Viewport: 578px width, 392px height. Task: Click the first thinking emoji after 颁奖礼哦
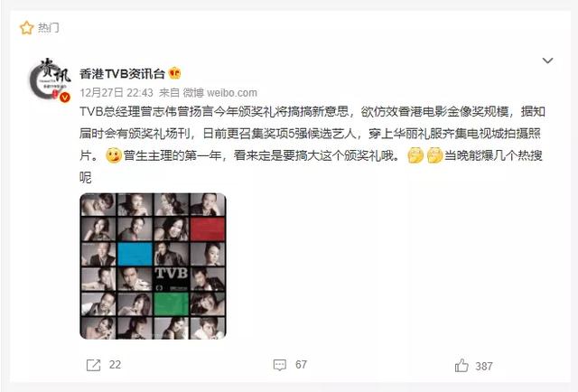click(415, 155)
